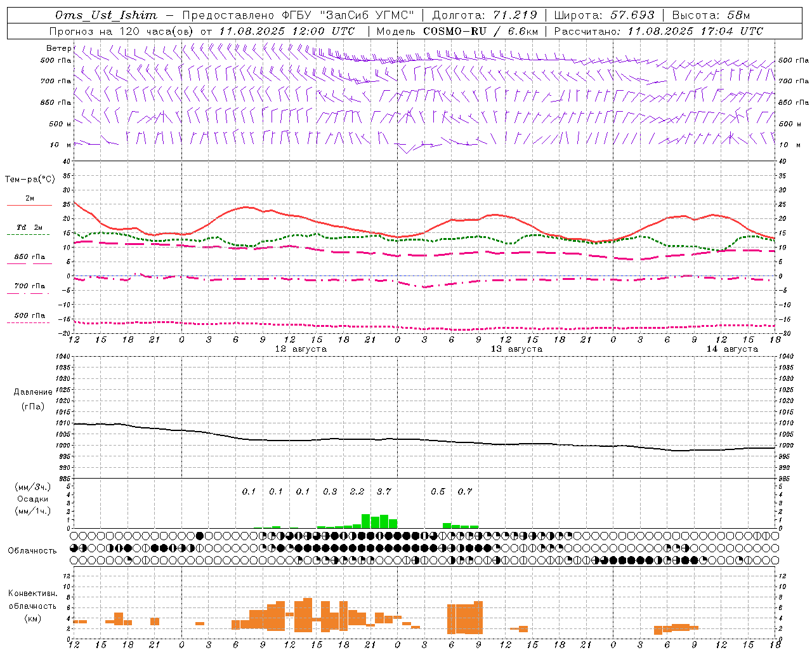
Task: Click the 0.5 precipitation amount
Action: [x=438, y=491]
